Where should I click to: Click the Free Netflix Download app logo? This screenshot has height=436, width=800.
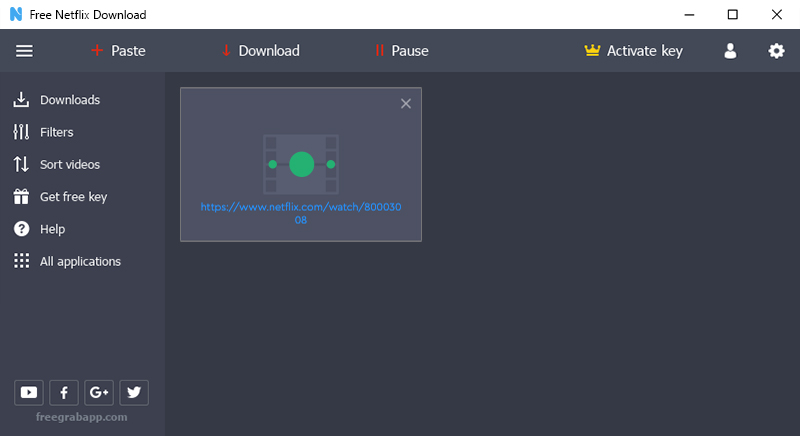coord(16,14)
